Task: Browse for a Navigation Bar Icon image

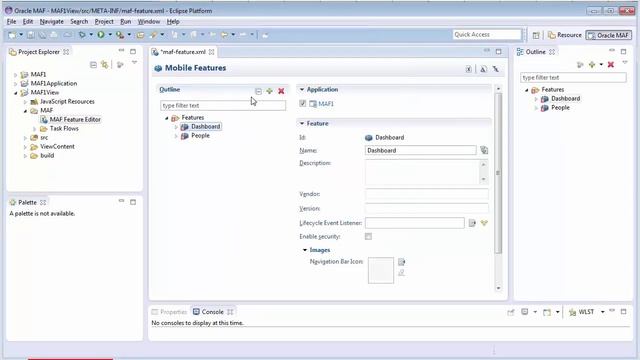Action: (402, 262)
